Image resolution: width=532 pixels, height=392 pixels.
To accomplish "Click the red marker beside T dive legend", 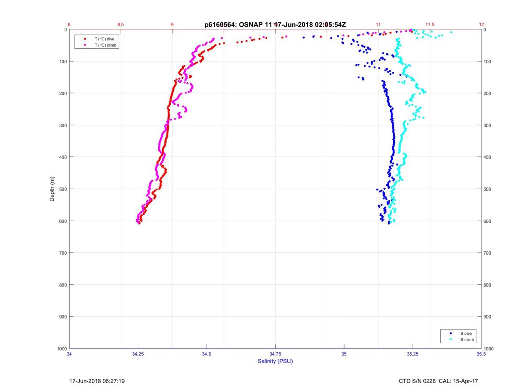I will (85, 39).
